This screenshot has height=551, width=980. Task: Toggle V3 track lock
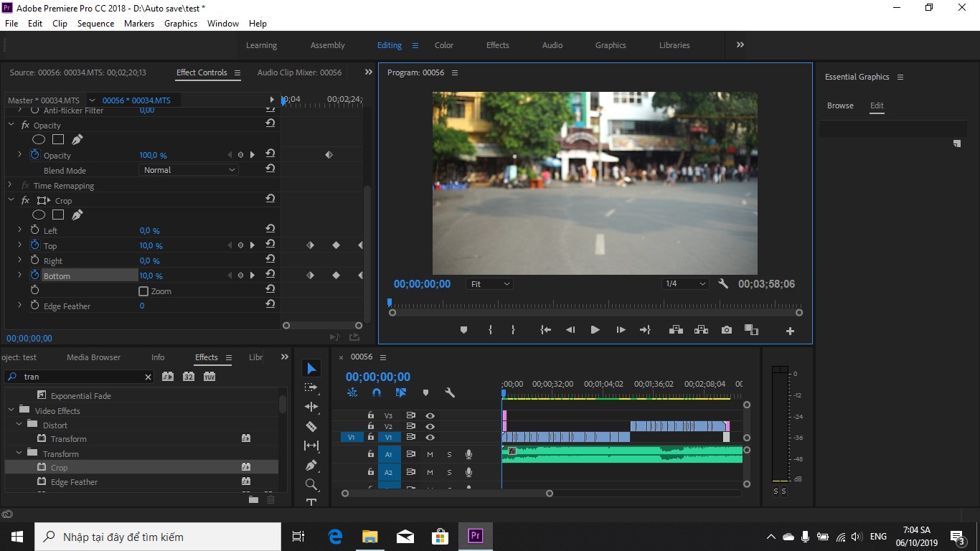tap(371, 415)
